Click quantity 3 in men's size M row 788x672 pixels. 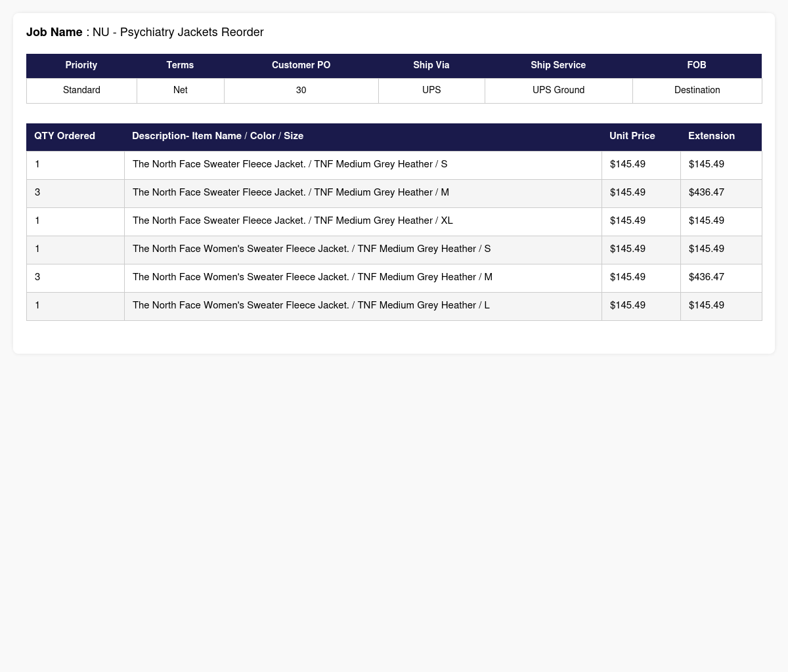[76, 194]
